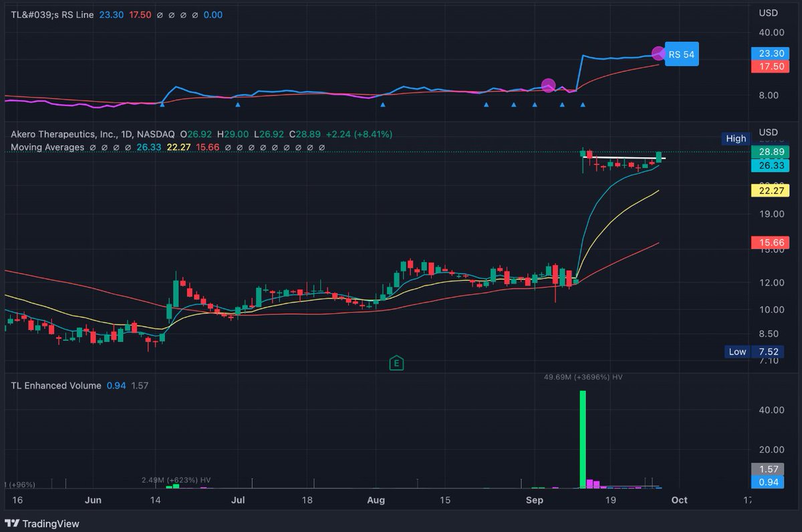Click the 2.49M (+623%) HV volume label
This screenshot has width=802, height=532.
[176, 480]
